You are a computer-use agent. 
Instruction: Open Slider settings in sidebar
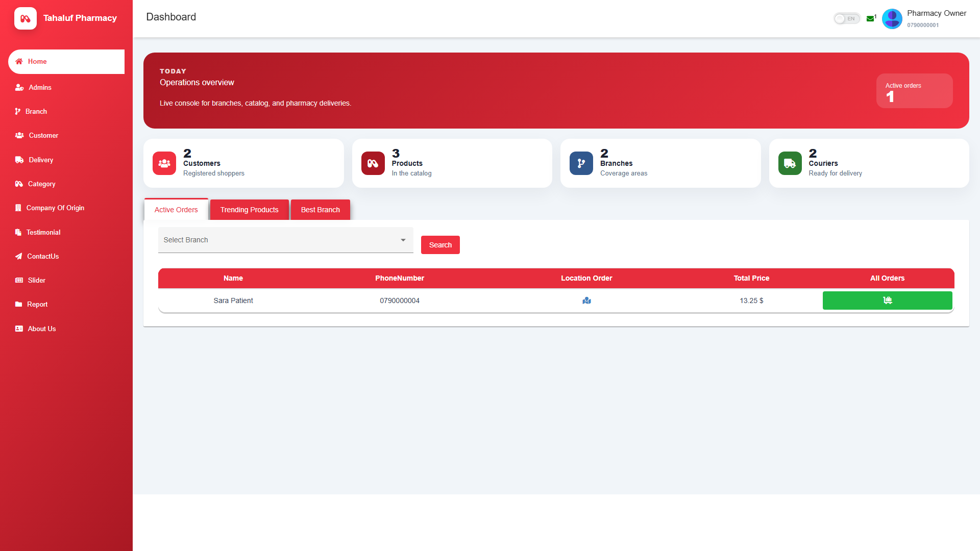(66, 280)
